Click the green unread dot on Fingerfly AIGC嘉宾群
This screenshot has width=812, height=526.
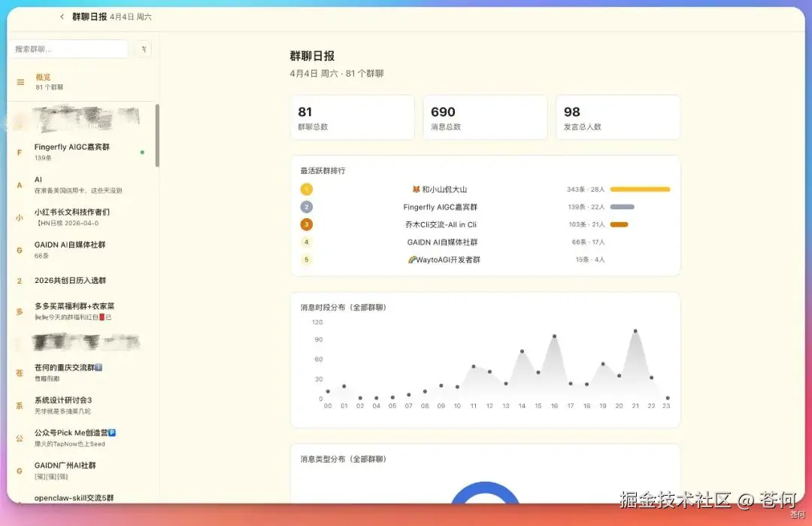(141, 151)
